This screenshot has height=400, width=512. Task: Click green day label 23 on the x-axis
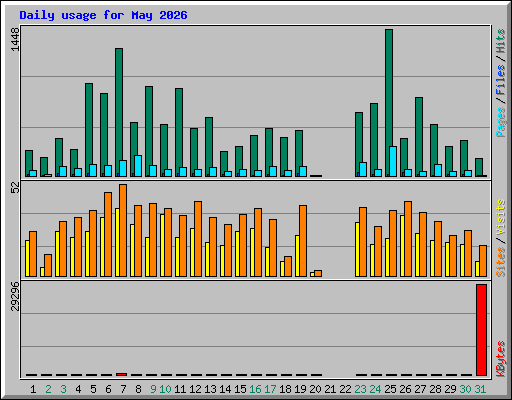[360, 389]
